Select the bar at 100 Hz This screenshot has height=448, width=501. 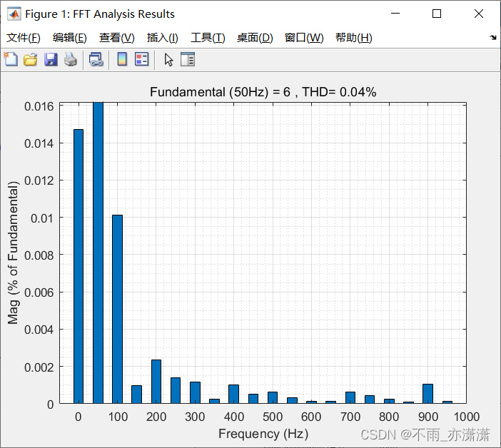117,309
